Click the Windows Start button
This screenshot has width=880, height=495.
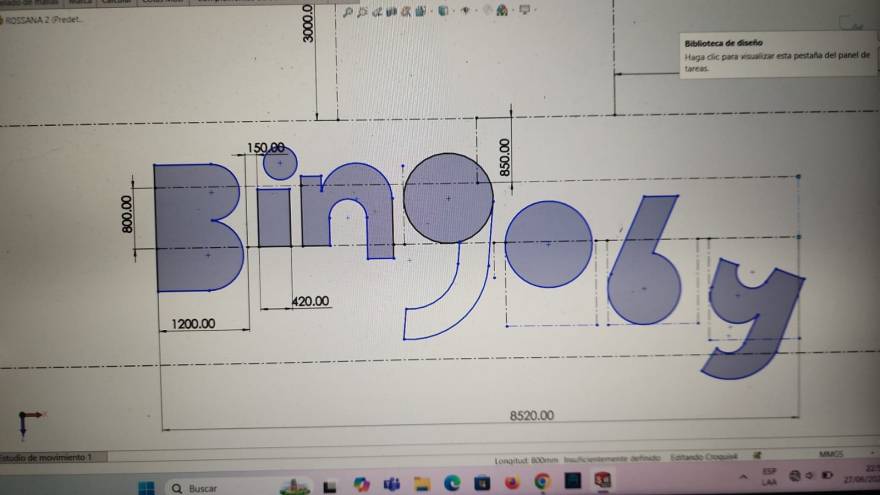click(146, 488)
